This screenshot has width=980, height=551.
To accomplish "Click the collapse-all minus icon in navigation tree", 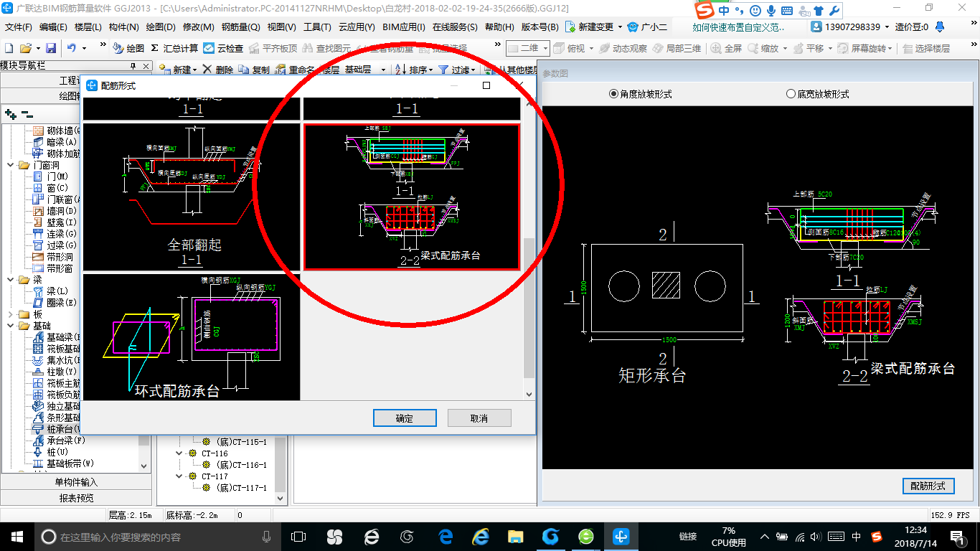I will 27,114.
